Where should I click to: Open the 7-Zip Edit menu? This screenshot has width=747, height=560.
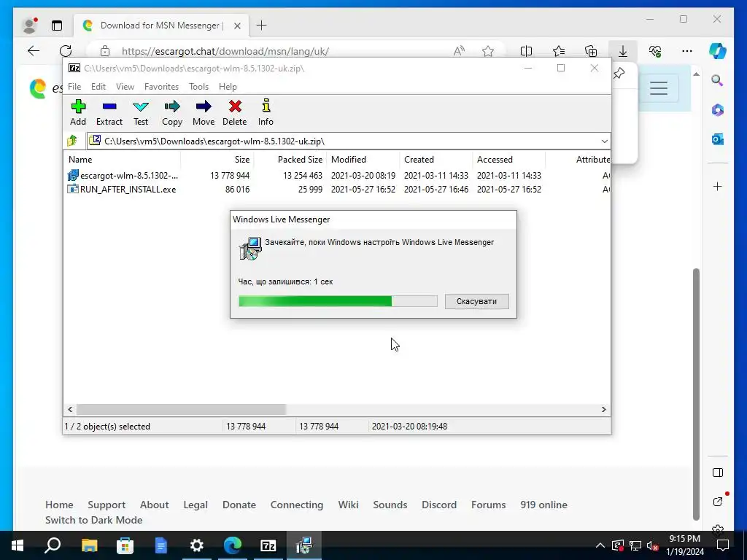[98, 87]
